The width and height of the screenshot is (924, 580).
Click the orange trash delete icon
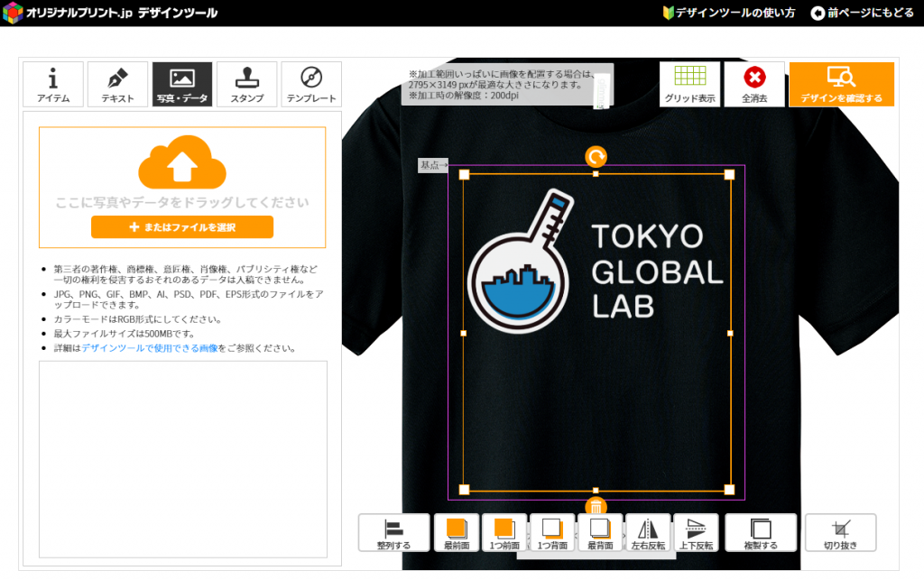(x=596, y=506)
